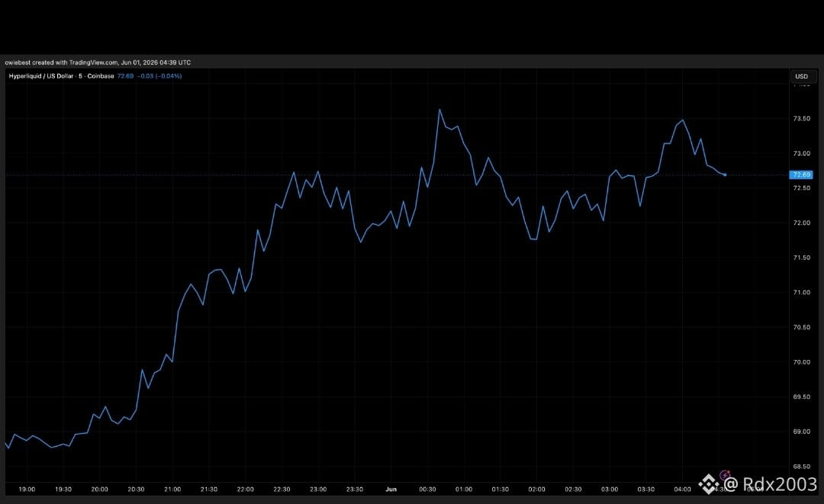This screenshot has width=824, height=504.
Task: Click the 69.00 price axis label
Action: [801, 432]
